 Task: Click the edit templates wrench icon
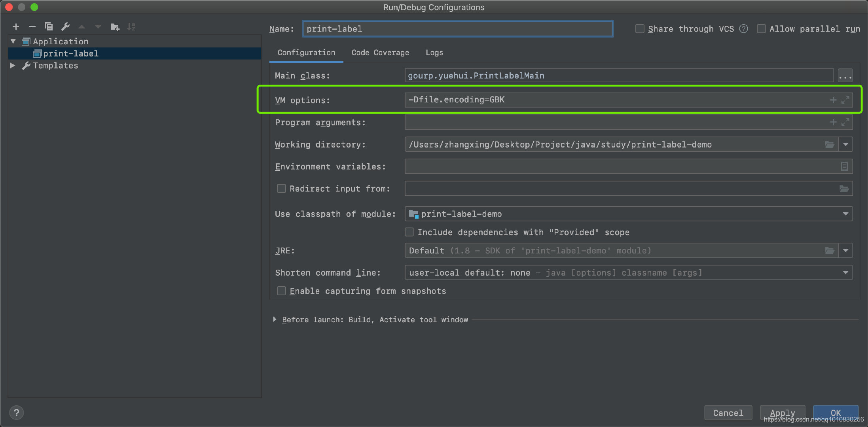coord(66,27)
